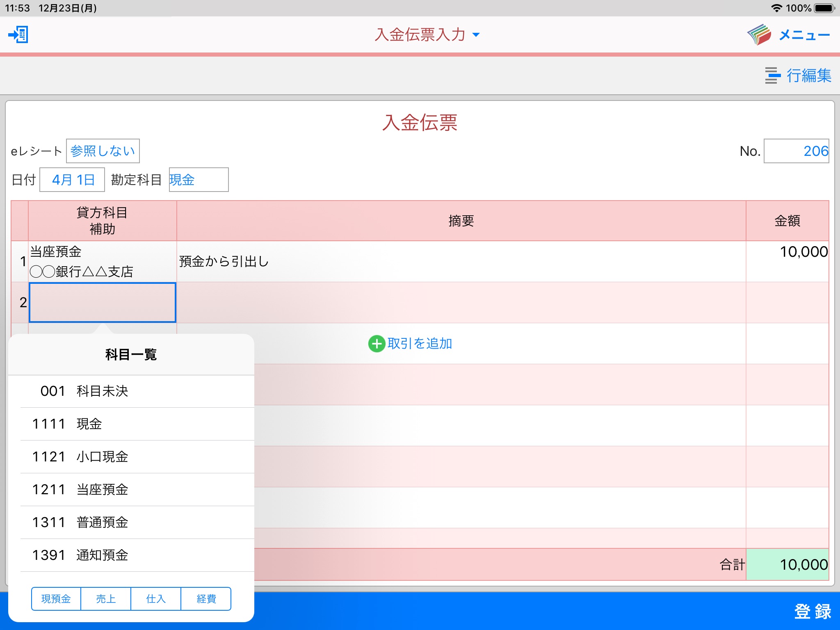Edit row 1 amount 10,000
The width and height of the screenshot is (840, 630).
[x=787, y=261]
